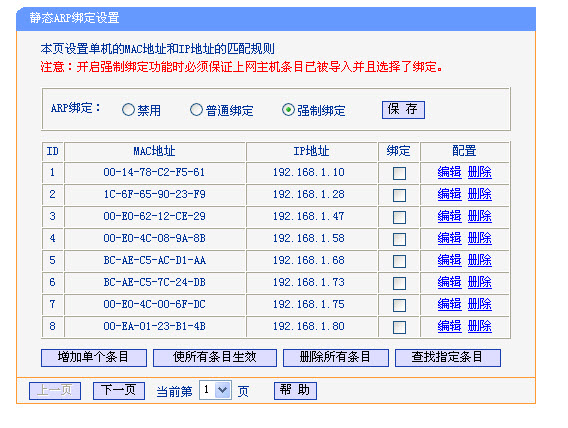Click the 帮助 help button
Screen dimensions: 568x428
pos(295,391)
